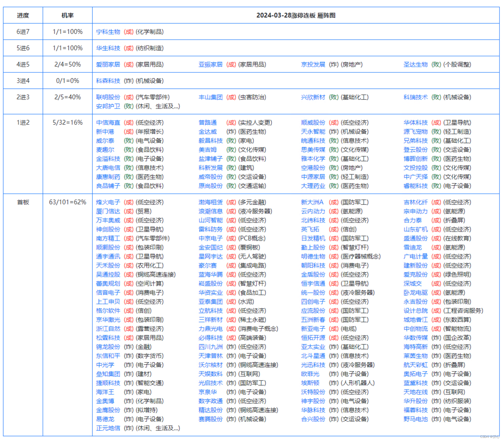Select the 63/101=62% probability cell
504x441 pixels.
point(67,202)
